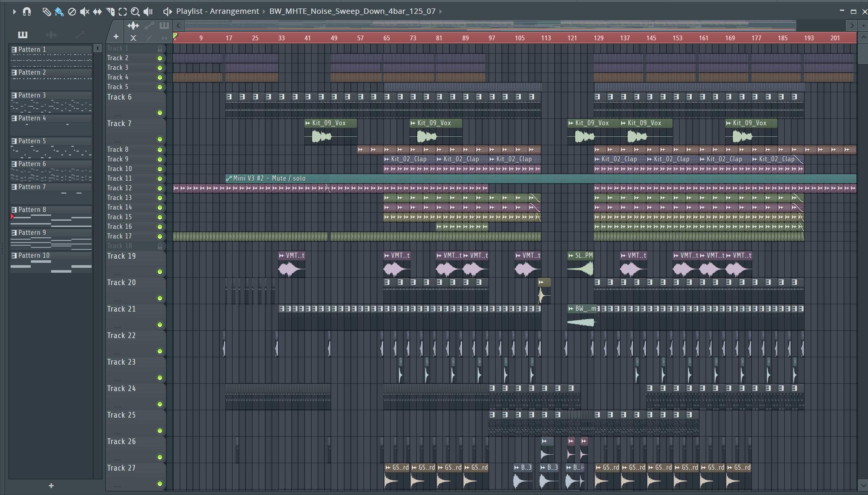The image size is (868, 495).
Task: Click the speaker icon before Playlist title
Action: coord(167,11)
